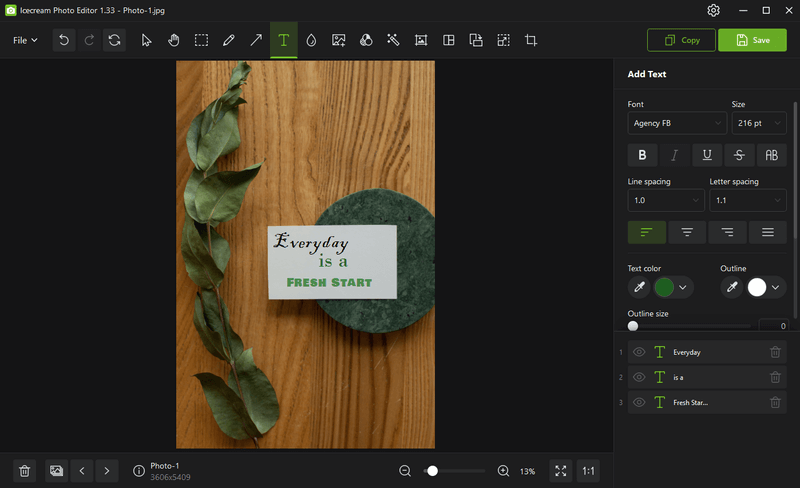Select the Crop tool
Screen dimensions: 800x488
point(531,40)
